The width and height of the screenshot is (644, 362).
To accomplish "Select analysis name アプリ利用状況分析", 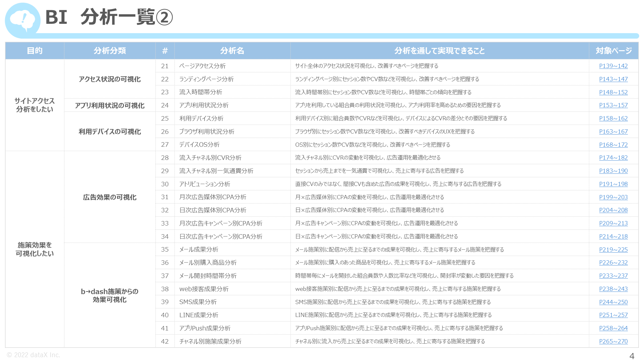I will pyautogui.click(x=204, y=105).
